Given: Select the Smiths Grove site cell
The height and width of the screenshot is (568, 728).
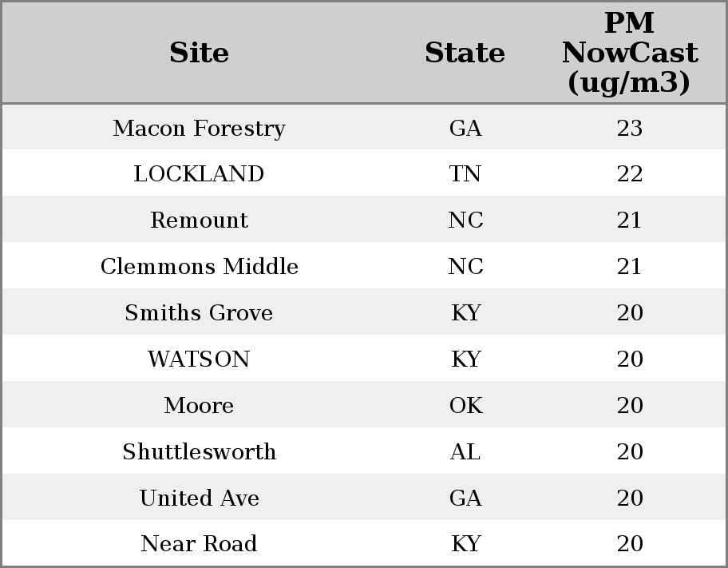Looking at the screenshot, I should coord(200,312).
